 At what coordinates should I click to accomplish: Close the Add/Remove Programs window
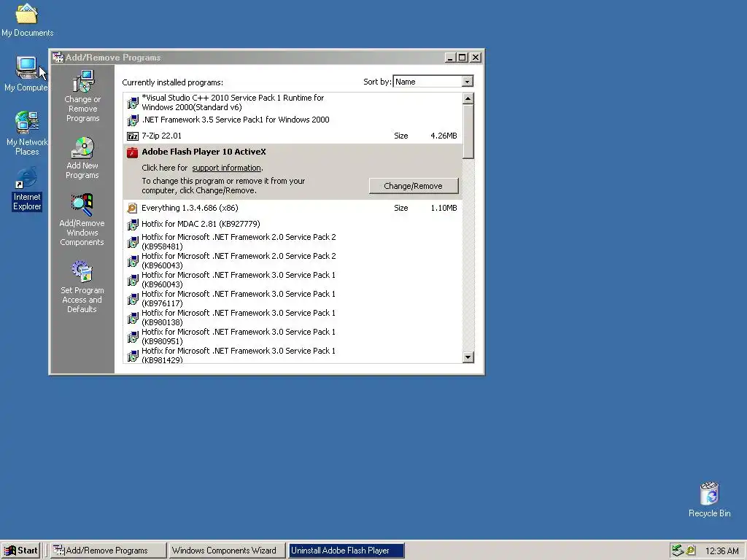tap(476, 58)
